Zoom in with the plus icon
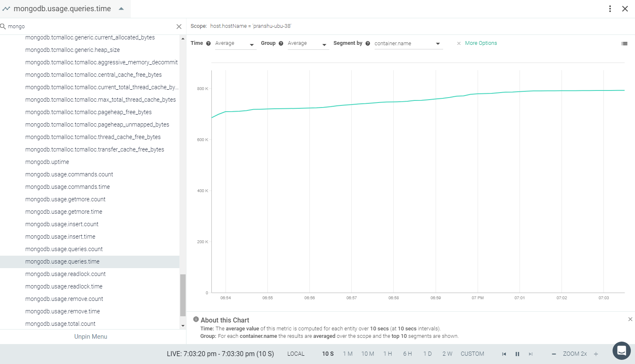 596,354
